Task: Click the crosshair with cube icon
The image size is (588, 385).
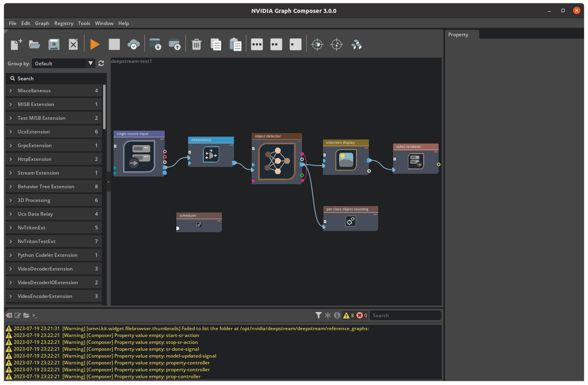Action: (x=317, y=44)
